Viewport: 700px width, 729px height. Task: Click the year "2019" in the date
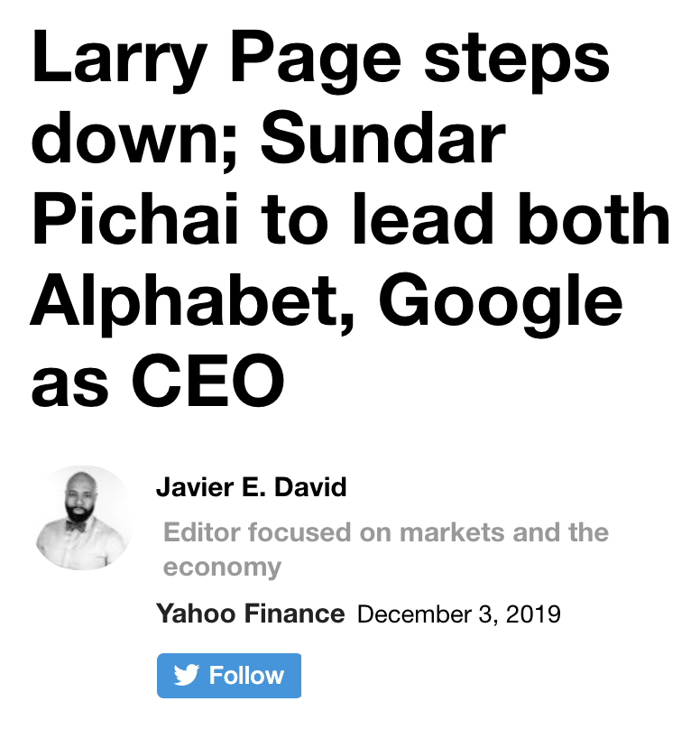click(533, 614)
